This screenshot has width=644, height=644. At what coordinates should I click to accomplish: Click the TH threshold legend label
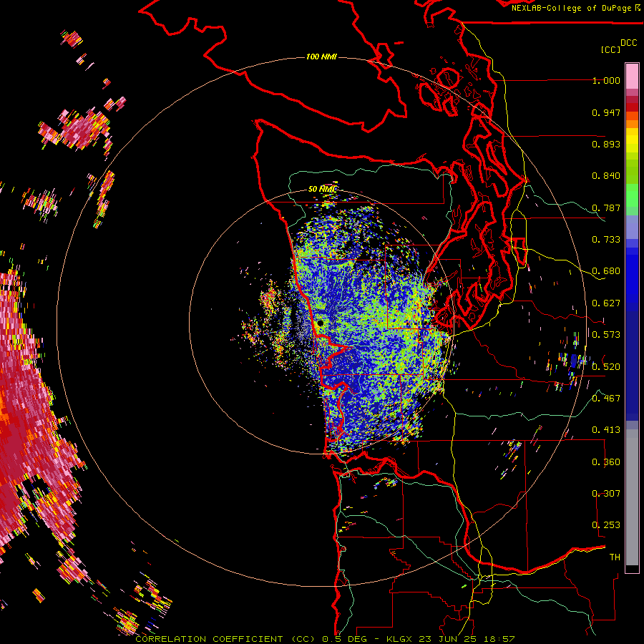615,557
